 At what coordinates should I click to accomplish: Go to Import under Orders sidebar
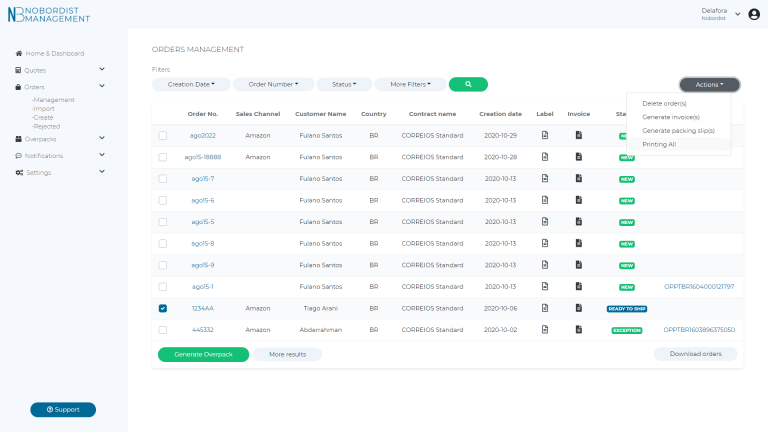44,108
